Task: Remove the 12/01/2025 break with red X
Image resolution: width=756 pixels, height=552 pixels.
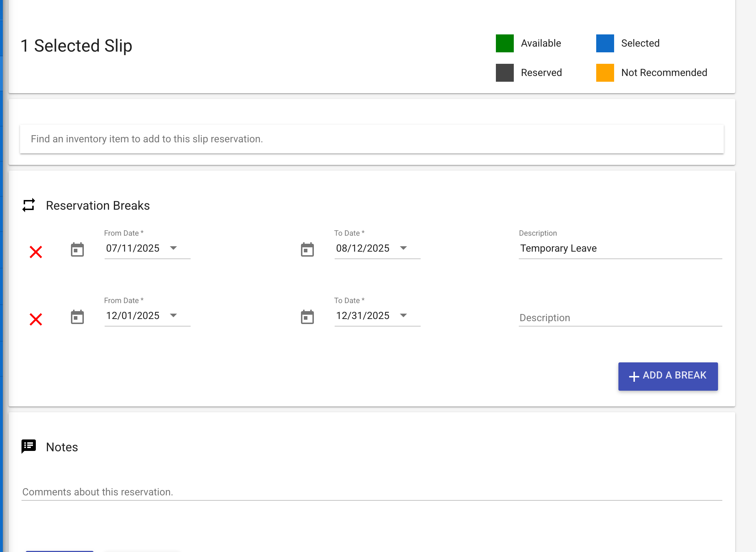Action: pyautogui.click(x=36, y=319)
